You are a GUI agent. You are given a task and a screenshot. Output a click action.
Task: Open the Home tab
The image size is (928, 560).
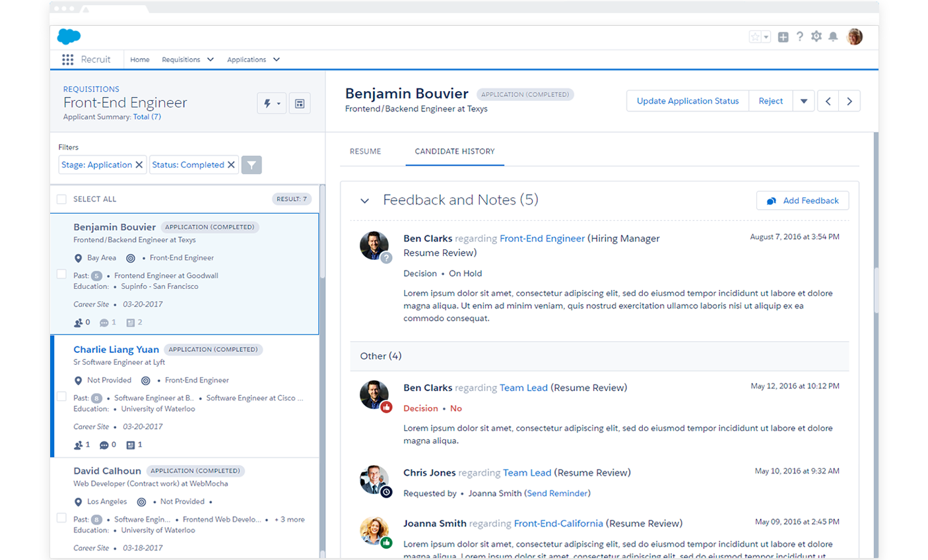click(139, 59)
